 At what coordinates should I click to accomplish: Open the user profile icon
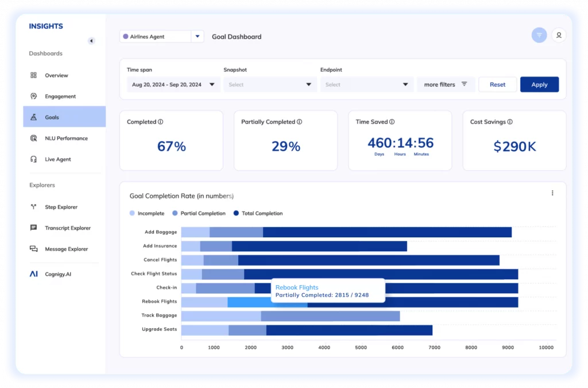559,35
